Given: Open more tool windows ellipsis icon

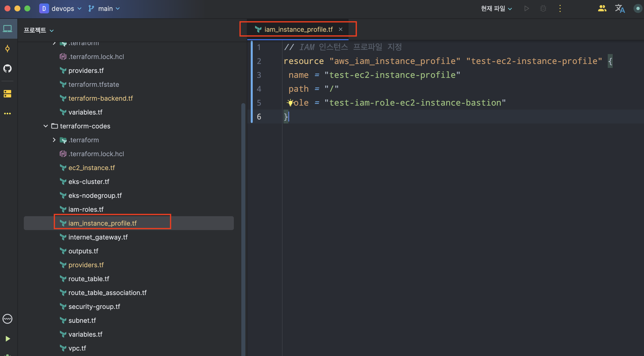Looking at the screenshot, I should point(7,114).
